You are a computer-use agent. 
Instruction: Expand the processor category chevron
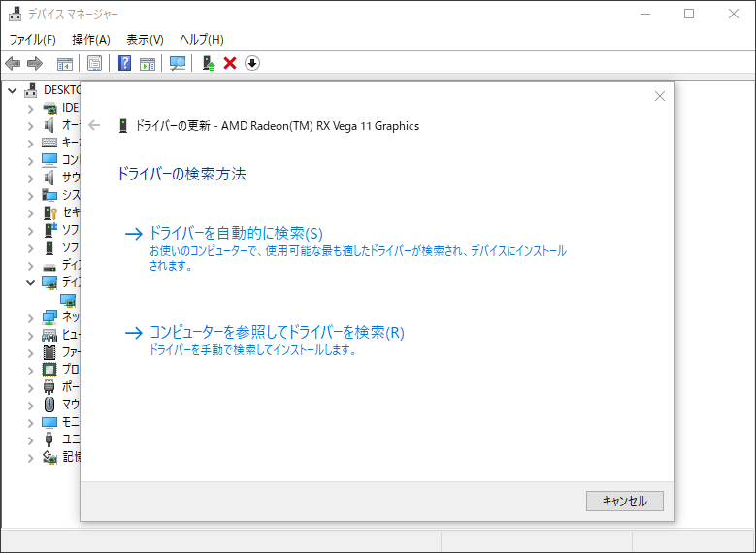click(x=30, y=371)
